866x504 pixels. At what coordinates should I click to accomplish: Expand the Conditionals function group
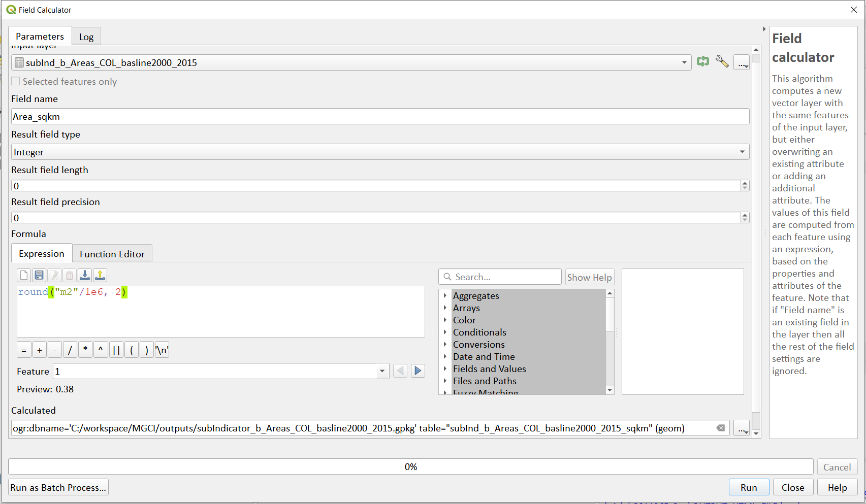tap(445, 332)
